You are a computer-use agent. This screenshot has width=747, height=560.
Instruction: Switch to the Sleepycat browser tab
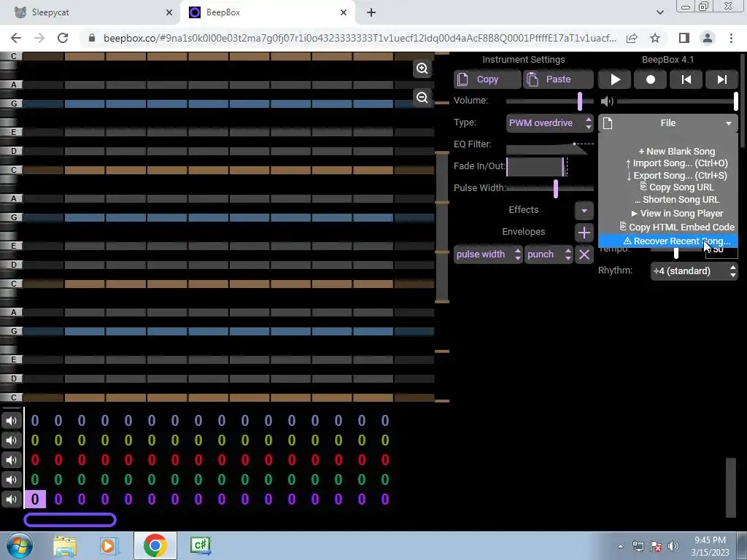coord(90,12)
